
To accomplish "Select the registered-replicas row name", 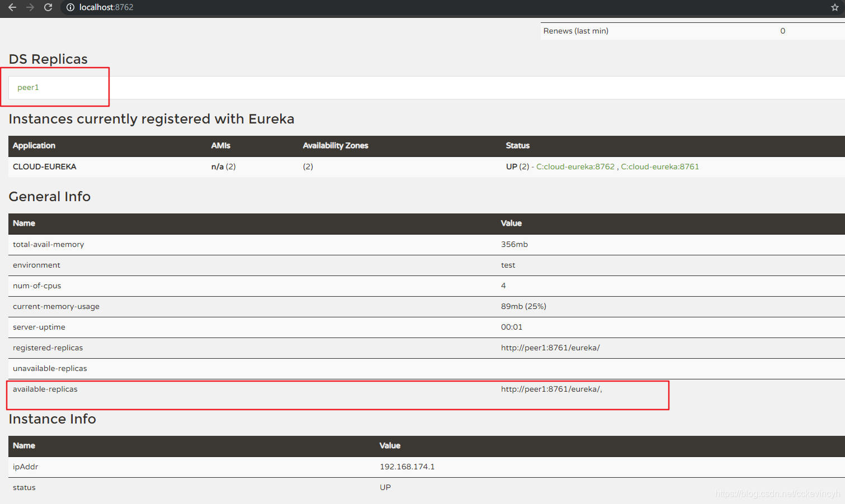I will (48, 348).
